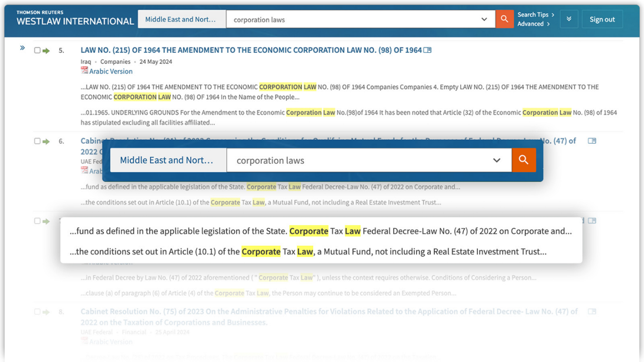This screenshot has height=362, width=644.
Task: Open Advanced search
Action: coord(533,24)
